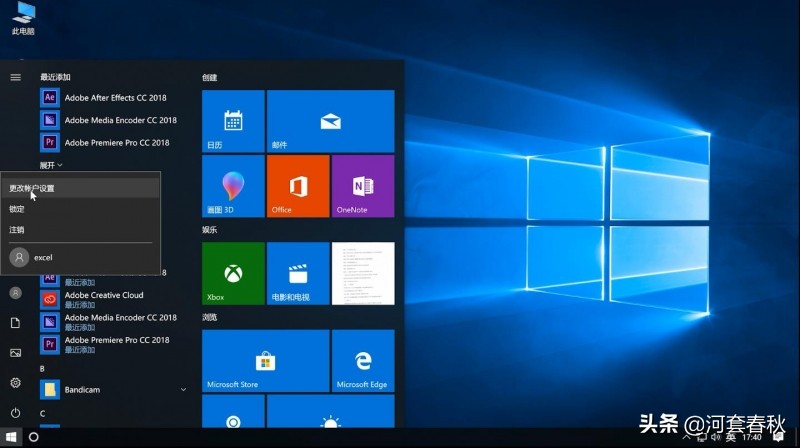The image size is (800, 448).
Task: Launch the Microsoft Edge tile
Action: [362, 360]
